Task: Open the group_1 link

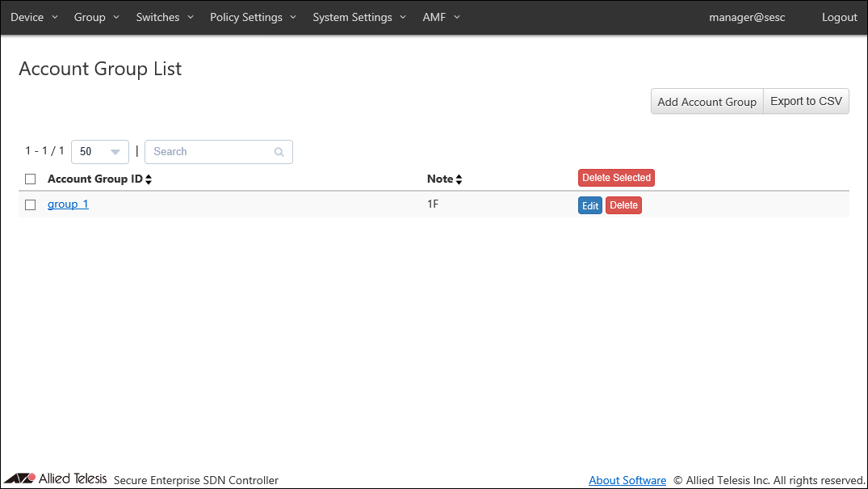Action: pos(68,204)
